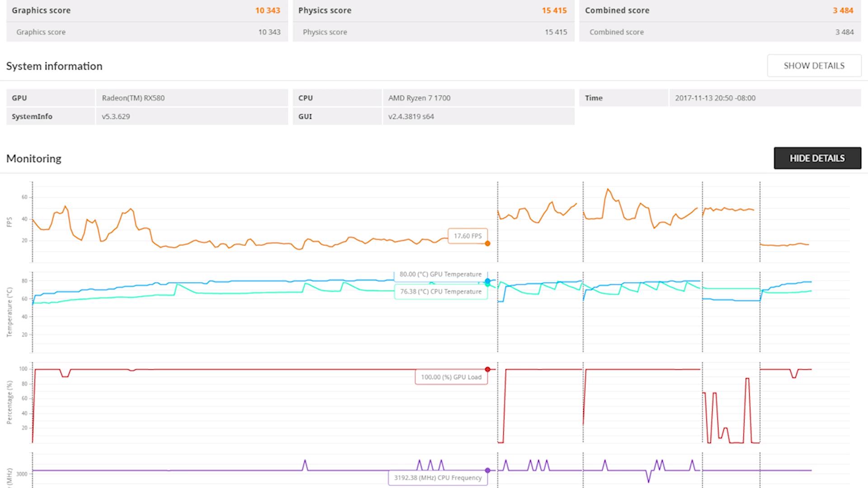Image resolution: width=868 pixels, height=488 pixels.
Task: Click the Radeon(TM) RX580 GPU value
Action: 133,98
